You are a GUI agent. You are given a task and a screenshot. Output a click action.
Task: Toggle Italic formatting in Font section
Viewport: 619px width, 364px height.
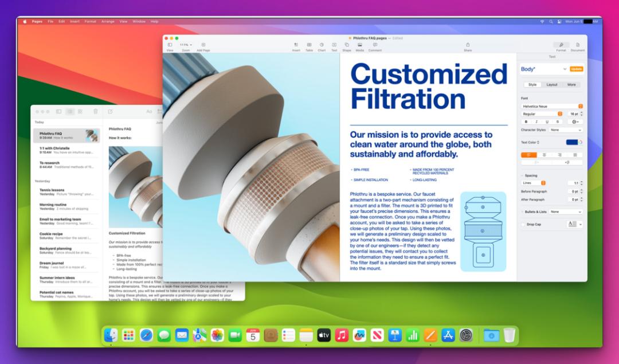[x=536, y=122]
